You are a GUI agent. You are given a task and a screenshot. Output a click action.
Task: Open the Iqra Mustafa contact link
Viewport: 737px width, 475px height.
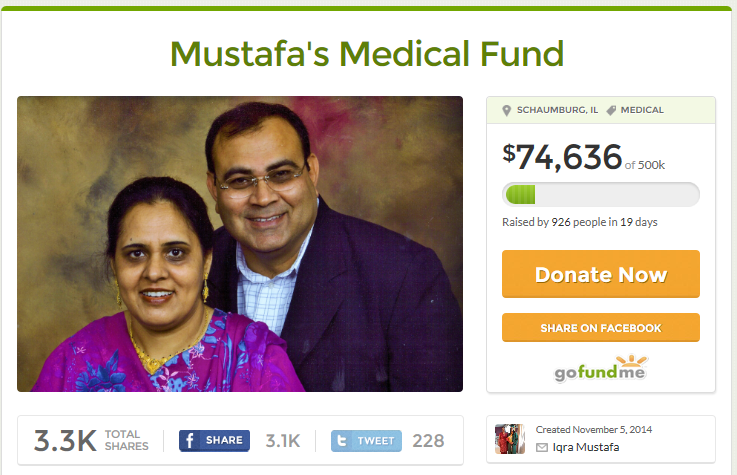tap(586, 447)
